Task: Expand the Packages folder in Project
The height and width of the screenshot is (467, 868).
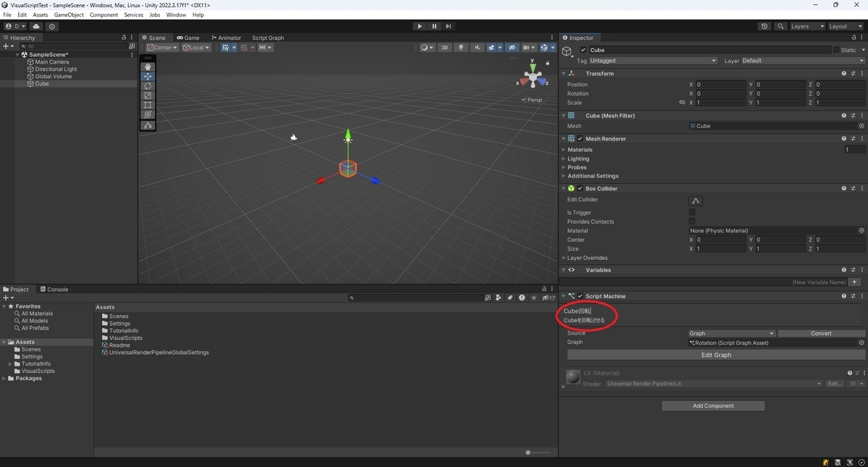Action: click(x=4, y=378)
